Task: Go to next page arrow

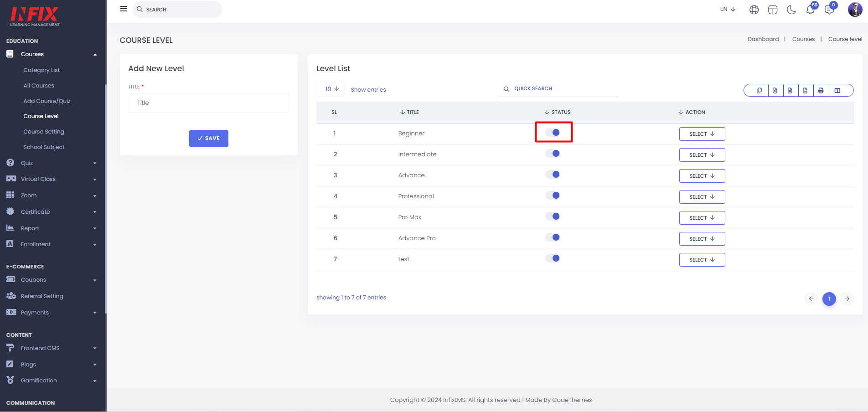Action: point(847,299)
